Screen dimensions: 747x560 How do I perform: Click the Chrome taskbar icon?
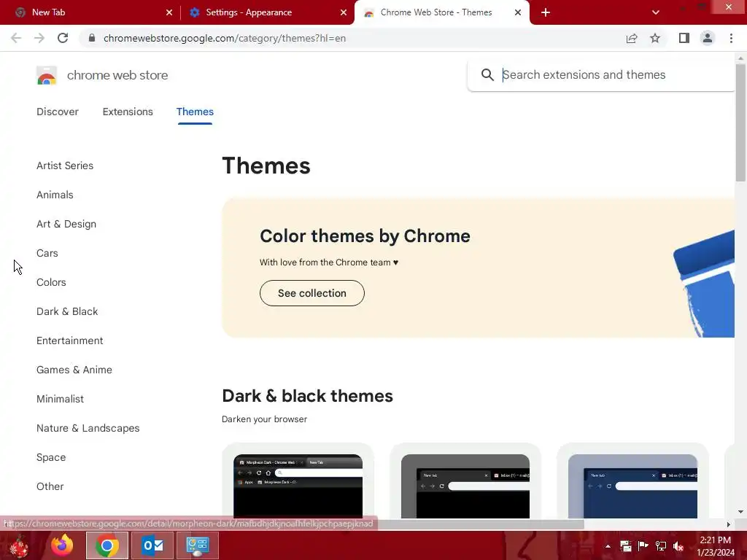coord(107,545)
